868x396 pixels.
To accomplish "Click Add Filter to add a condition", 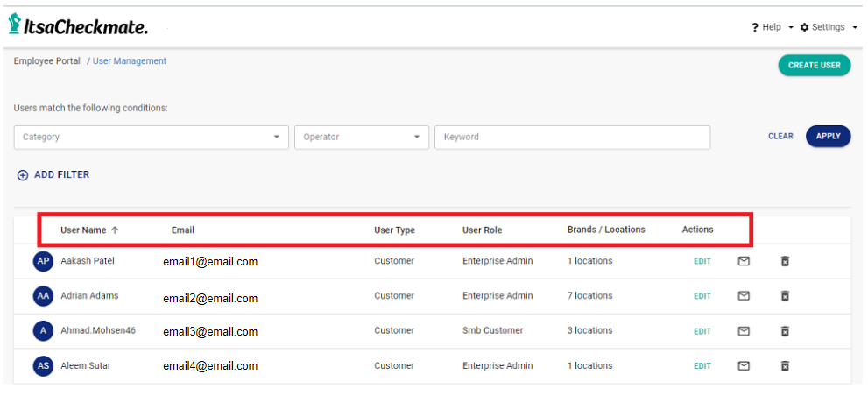I will coord(53,175).
